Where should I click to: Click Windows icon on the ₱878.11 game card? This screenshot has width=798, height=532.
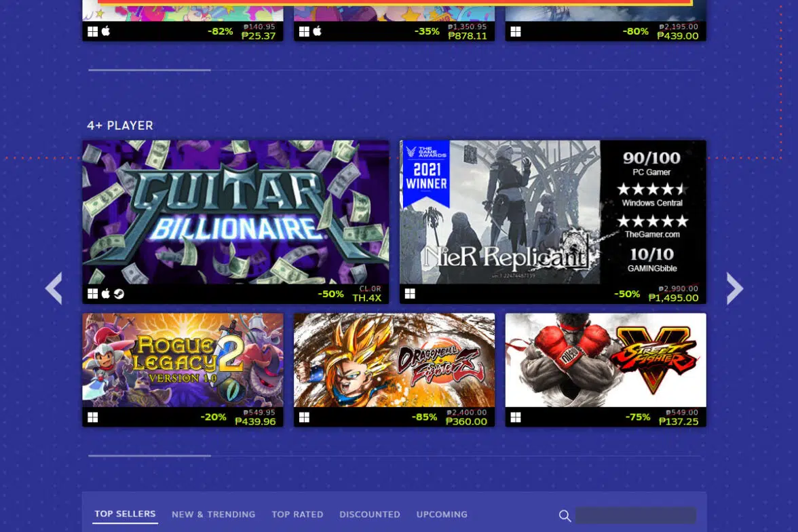coord(304,32)
